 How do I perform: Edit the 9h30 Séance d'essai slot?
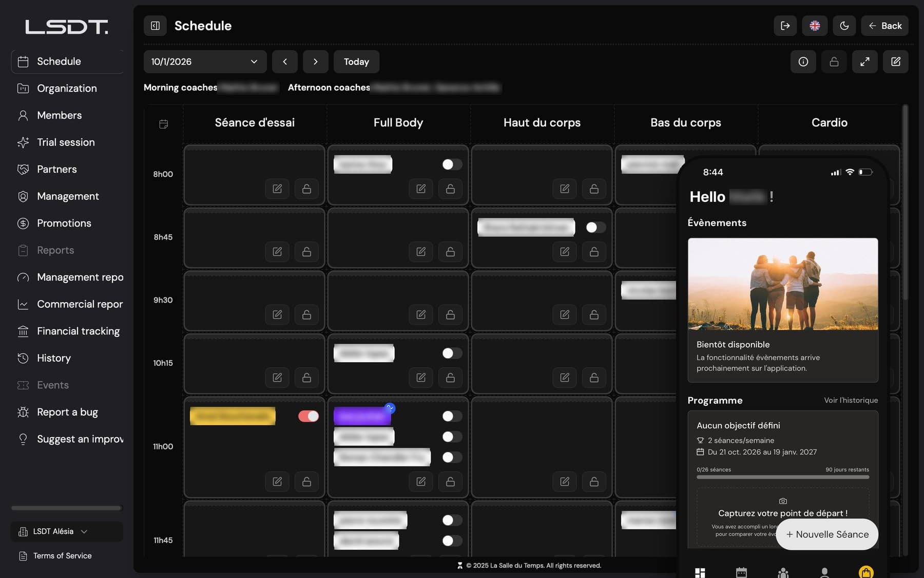(x=277, y=314)
